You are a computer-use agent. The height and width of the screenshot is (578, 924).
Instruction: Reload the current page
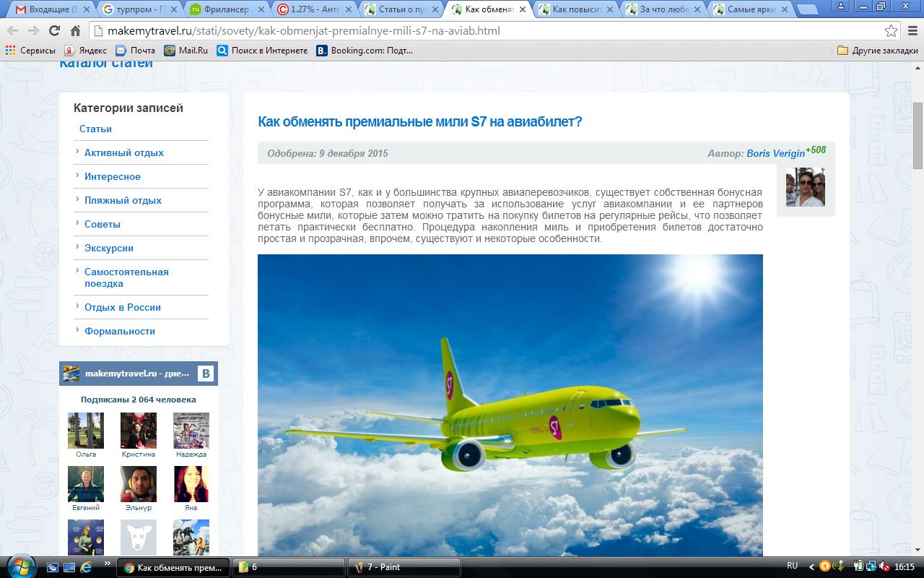coord(54,31)
